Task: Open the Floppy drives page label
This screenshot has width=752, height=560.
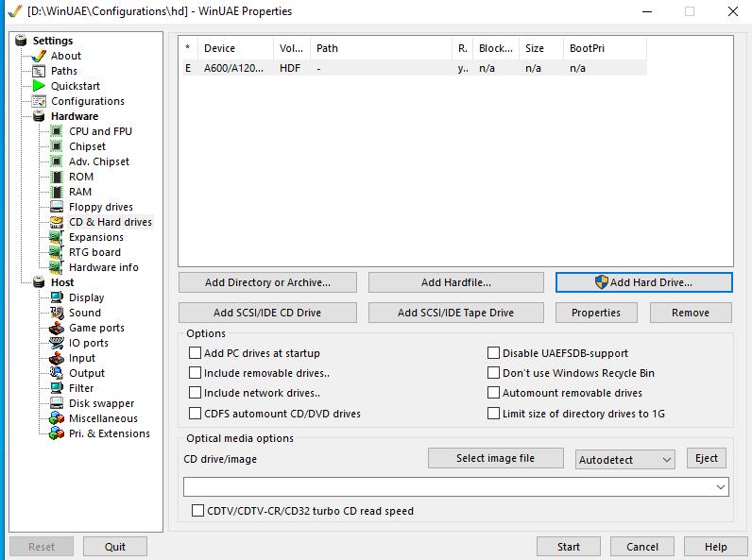Action: pos(101,207)
